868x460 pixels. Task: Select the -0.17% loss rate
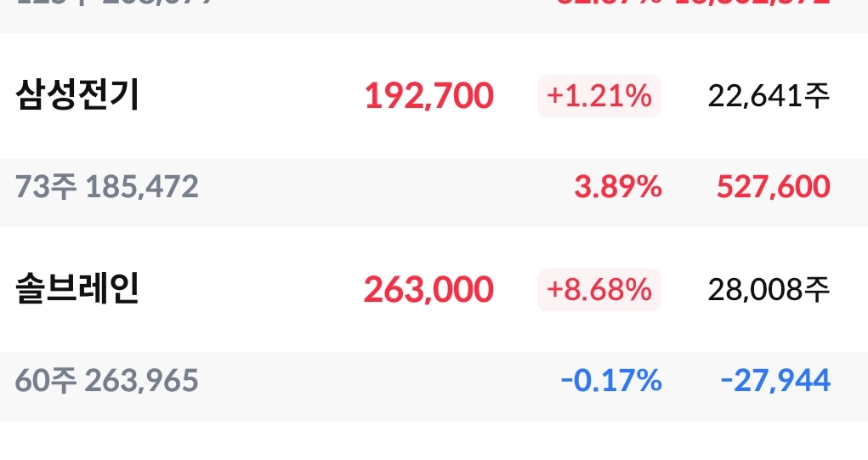(611, 380)
